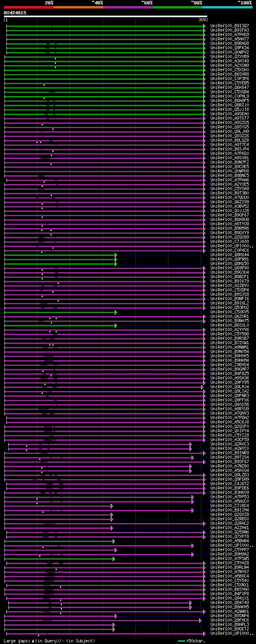
Task: Go to entry UniRef100_A9TGT7
Action: [230, 118]
